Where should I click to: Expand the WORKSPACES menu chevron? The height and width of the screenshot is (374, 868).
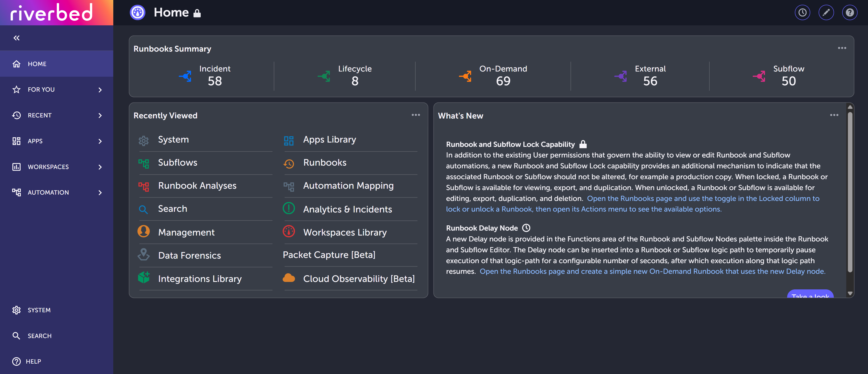(100, 167)
